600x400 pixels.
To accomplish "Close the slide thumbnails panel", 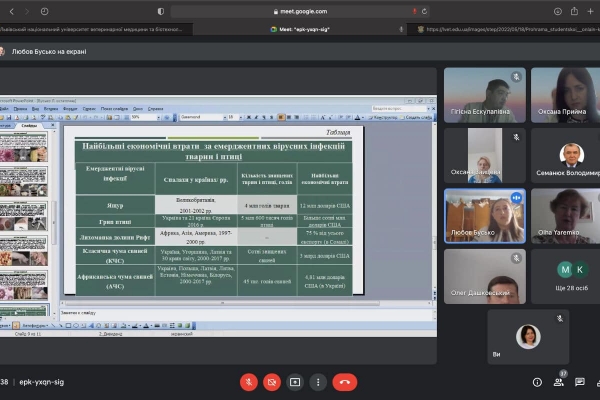I will click(53, 126).
